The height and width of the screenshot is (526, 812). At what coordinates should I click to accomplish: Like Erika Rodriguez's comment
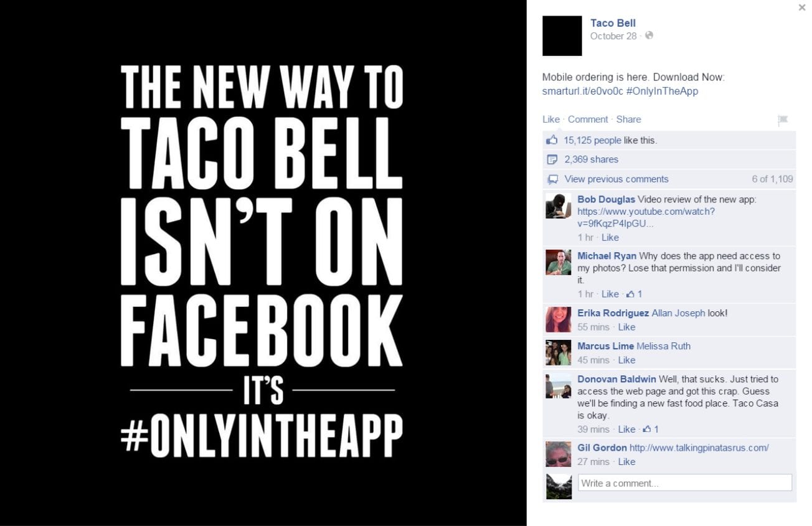[x=626, y=327]
